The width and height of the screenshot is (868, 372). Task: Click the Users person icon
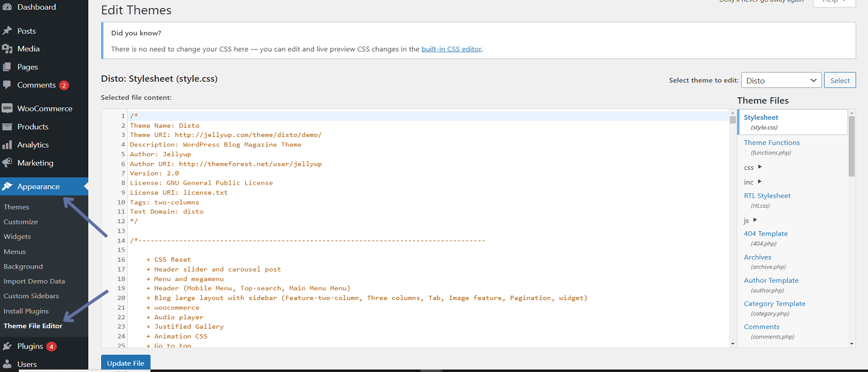pos(7,364)
